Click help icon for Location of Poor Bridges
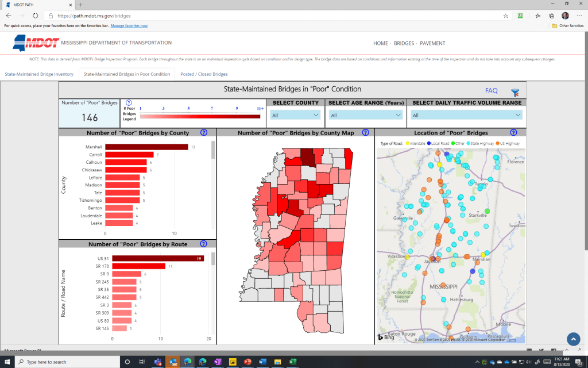588x368 pixels. point(513,132)
